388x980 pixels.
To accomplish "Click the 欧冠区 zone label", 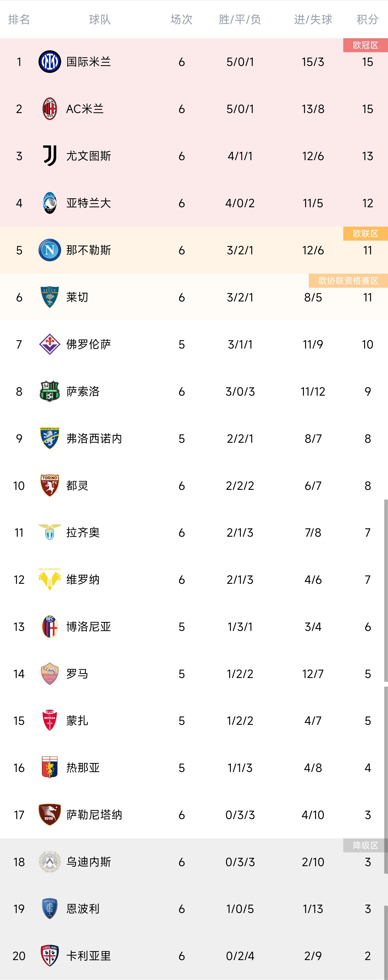I will (x=365, y=45).
